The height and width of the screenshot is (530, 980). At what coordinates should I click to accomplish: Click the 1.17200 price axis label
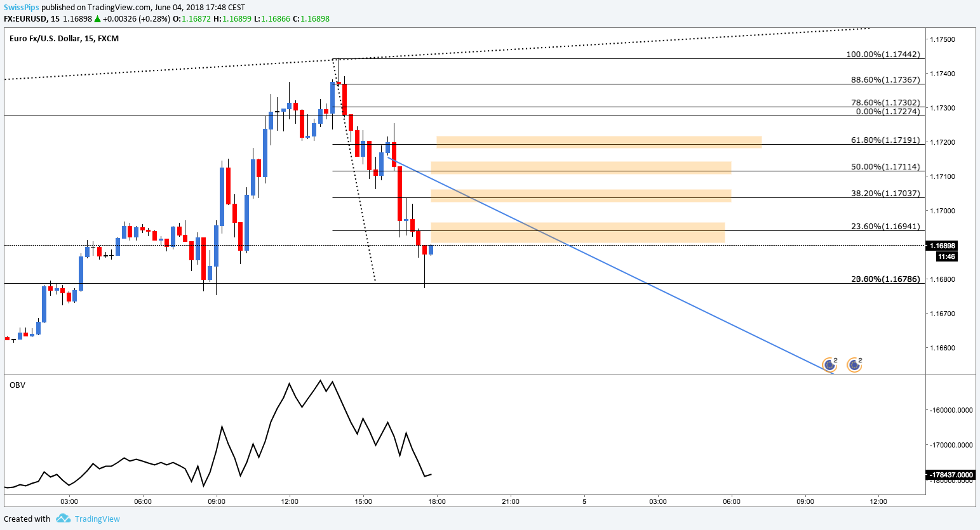pos(942,142)
